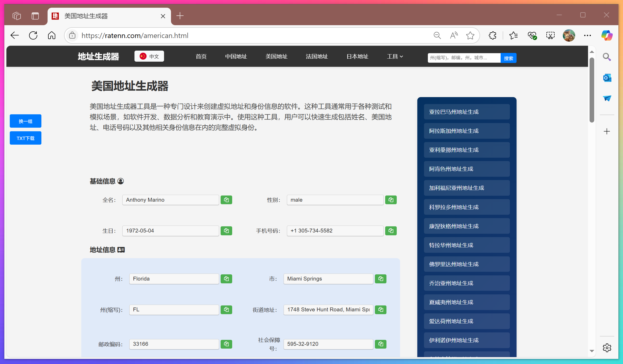Open the browser settings menu

(588, 35)
